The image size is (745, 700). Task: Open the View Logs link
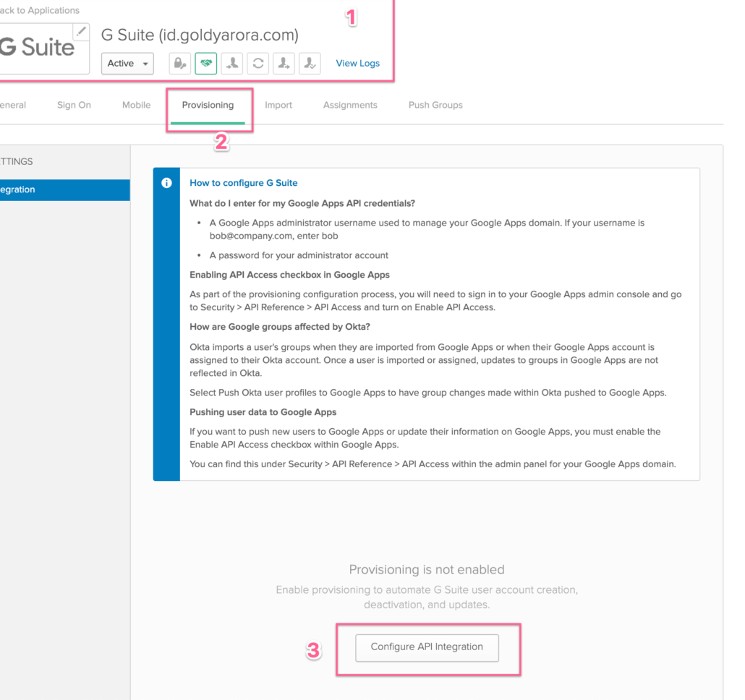(358, 63)
